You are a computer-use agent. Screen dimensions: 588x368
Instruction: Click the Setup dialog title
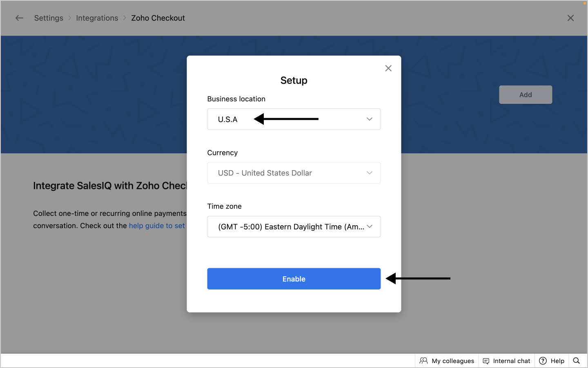[294, 81]
